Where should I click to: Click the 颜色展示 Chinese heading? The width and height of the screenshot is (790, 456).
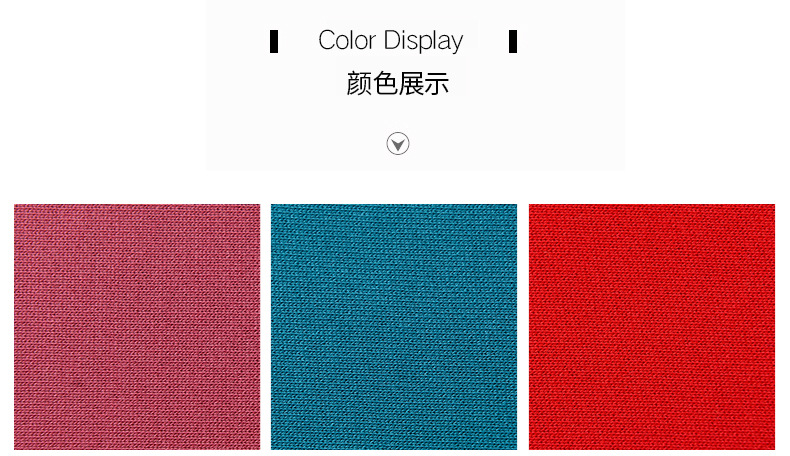coord(398,84)
